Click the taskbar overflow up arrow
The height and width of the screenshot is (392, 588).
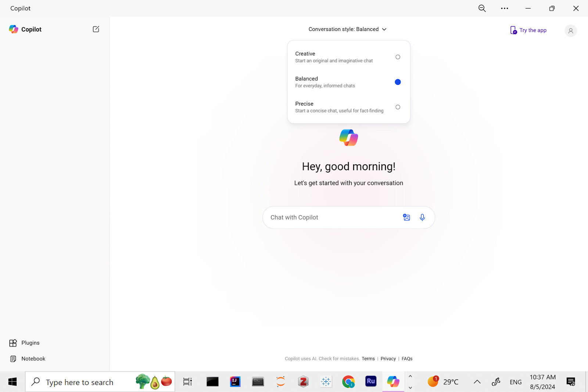pos(410,377)
